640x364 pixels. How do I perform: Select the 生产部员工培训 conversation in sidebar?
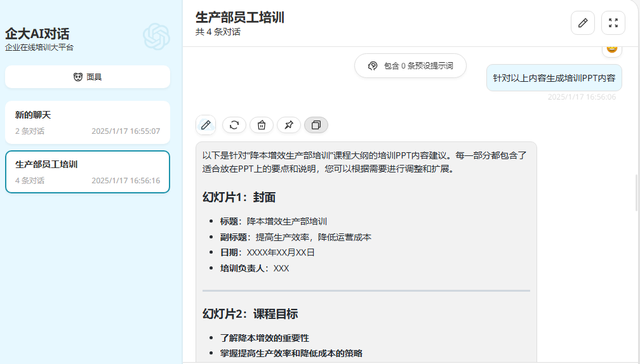click(x=88, y=172)
